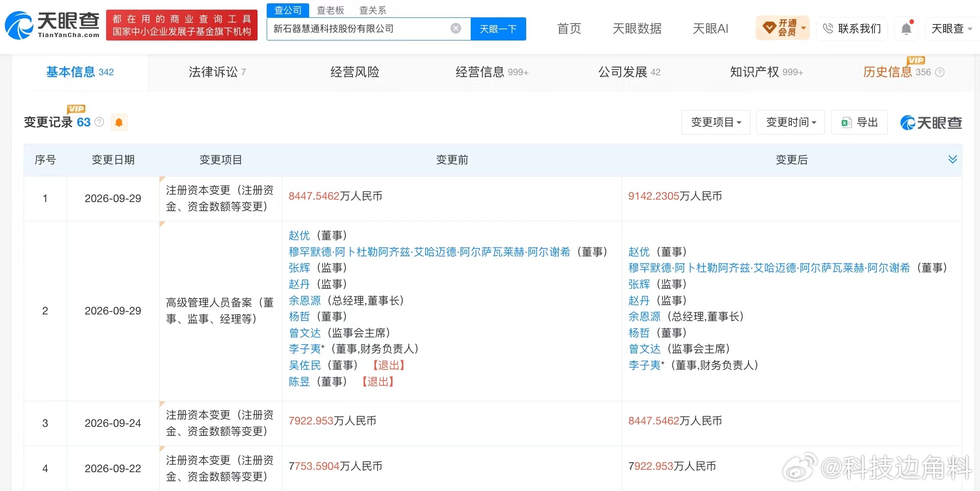Screen dimensions: 980x491
Task: Open 赵丹 link in 变更前 column
Action: 299,284
